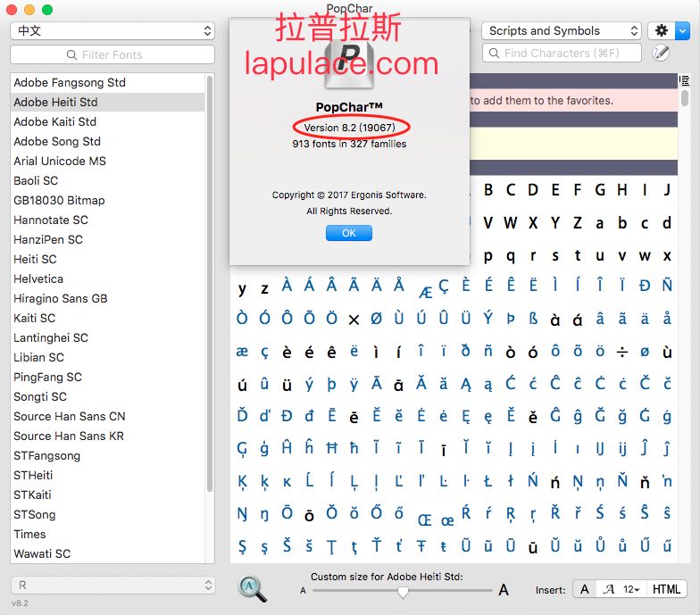Image resolution: width=700 pixels, height=615 pixels.
Task: Select Kaiti SC font
Action: (x=107, y=318)
